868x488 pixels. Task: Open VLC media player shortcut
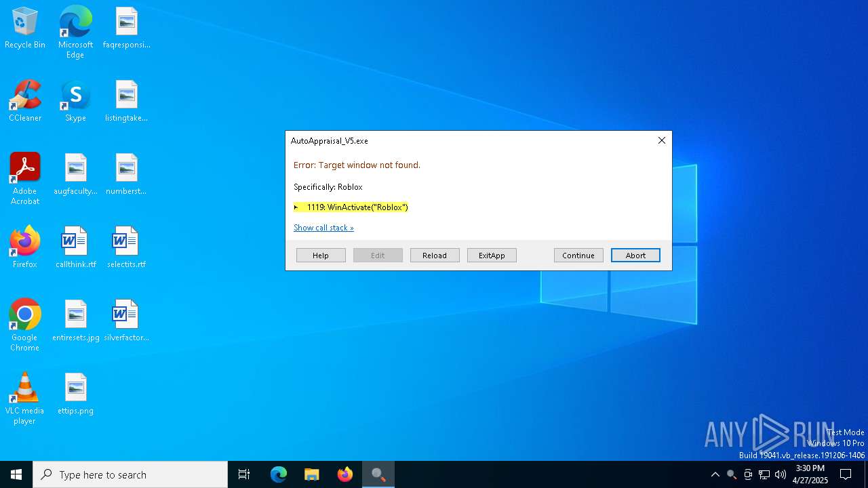pyautogui.click(x=25, y=399)
